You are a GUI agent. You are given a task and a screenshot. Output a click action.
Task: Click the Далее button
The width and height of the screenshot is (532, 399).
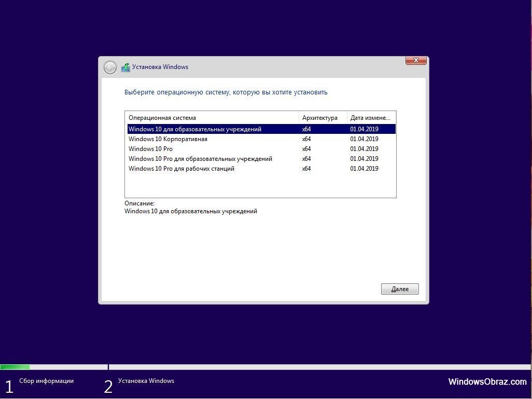pyautogui.click(x=400, y=289)
